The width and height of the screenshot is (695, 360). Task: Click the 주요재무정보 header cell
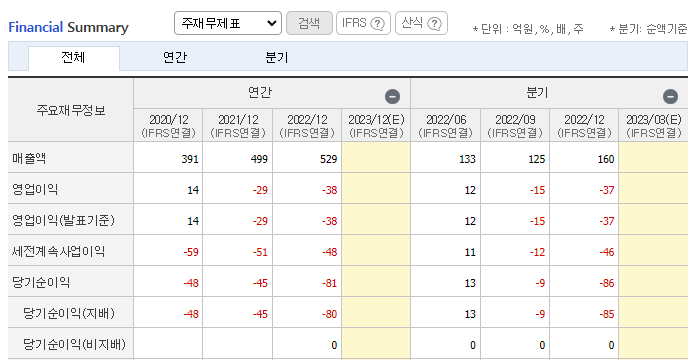pos(71,110)
